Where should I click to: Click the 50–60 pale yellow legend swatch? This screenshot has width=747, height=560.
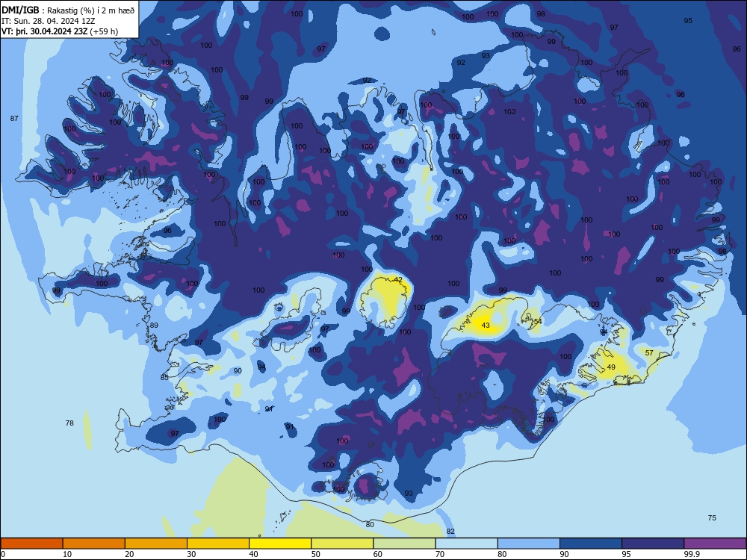coord(342,544)
